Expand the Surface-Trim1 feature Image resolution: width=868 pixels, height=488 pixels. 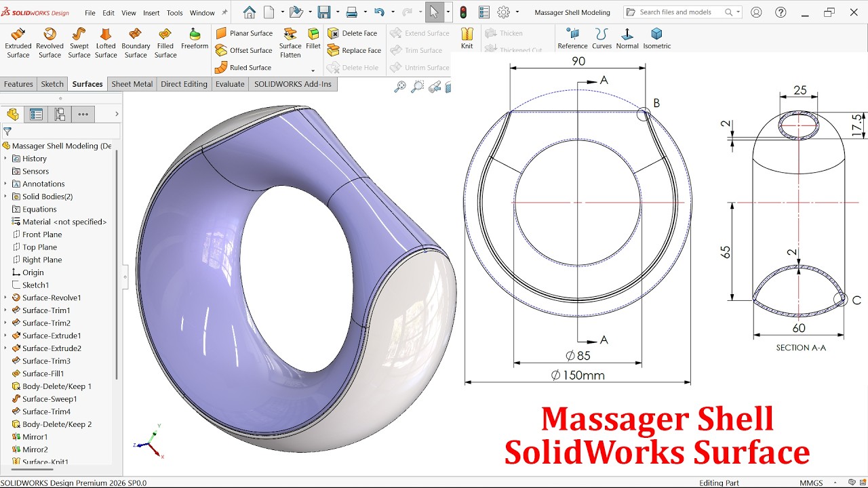pos(5,310)
